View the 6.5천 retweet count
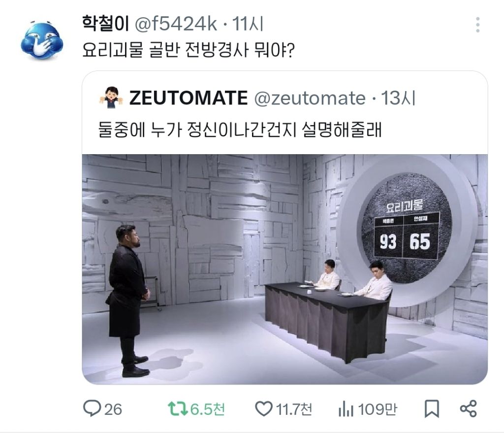Screen dimensions: 504x434 (x=207, y=409)
